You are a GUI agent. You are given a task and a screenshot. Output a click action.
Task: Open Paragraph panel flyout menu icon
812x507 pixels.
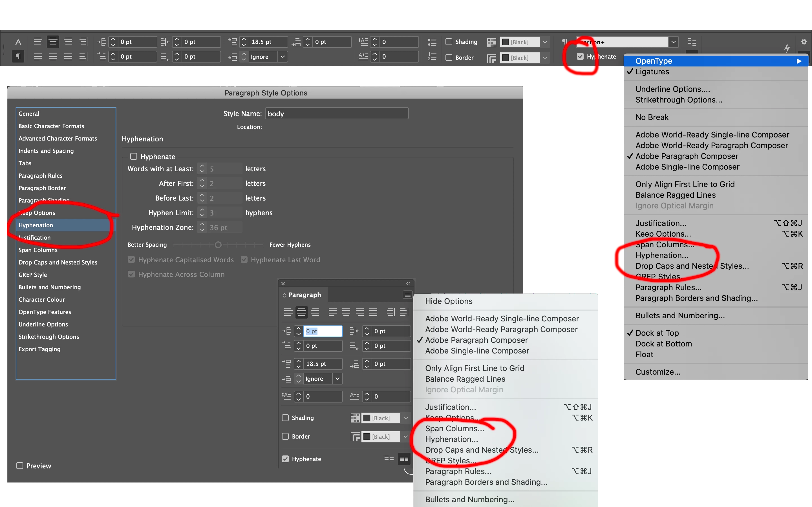click(407, 295)
